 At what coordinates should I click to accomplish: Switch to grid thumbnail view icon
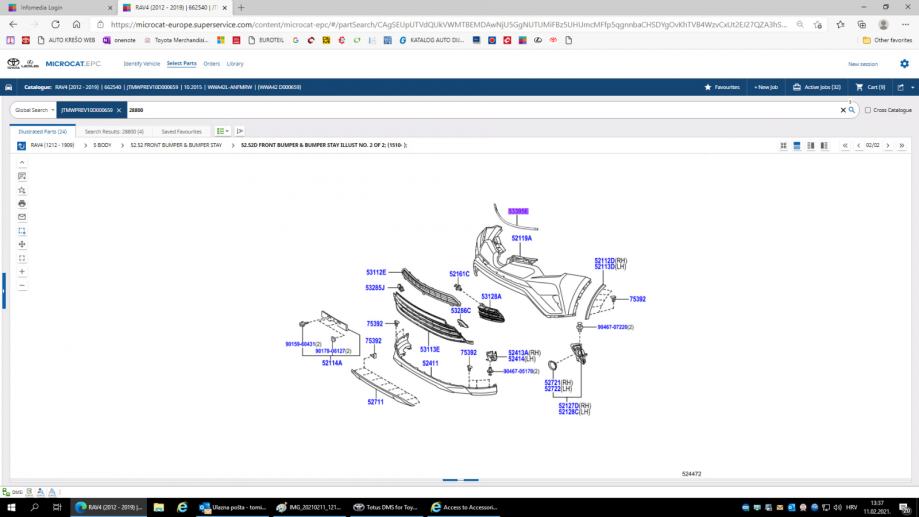(783, 146)
